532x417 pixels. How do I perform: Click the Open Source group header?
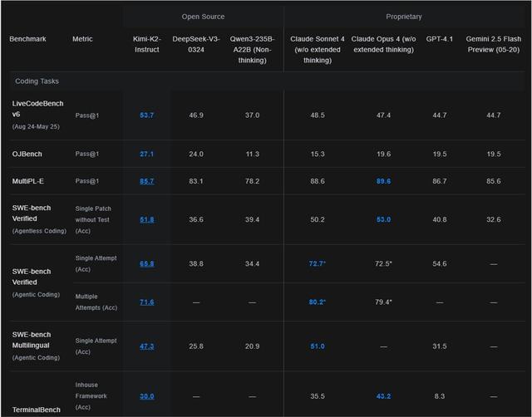click(202, 17)
